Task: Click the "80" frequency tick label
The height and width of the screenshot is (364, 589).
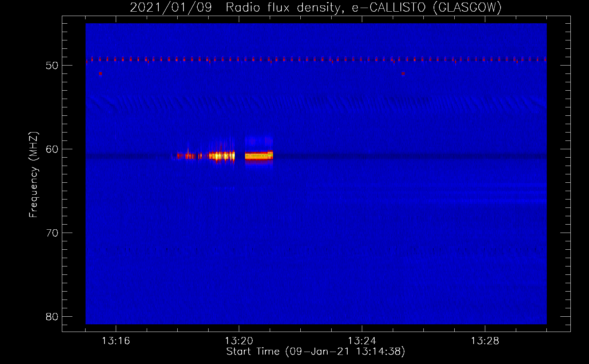Action: (52, 317)
